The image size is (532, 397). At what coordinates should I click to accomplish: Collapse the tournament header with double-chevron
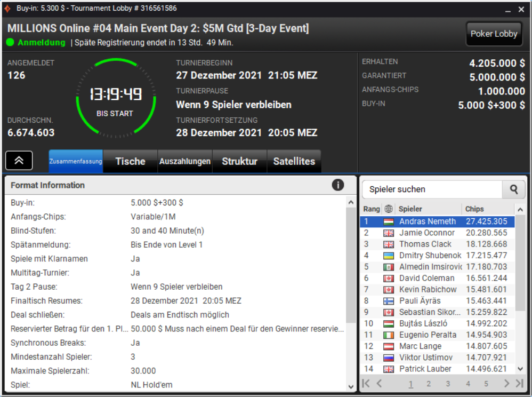pyautogui.click(x=19, y=160)
